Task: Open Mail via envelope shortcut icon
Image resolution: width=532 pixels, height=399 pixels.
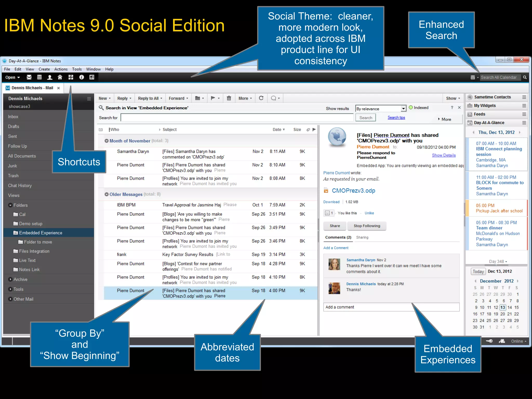Action: [x=29, y=77]
